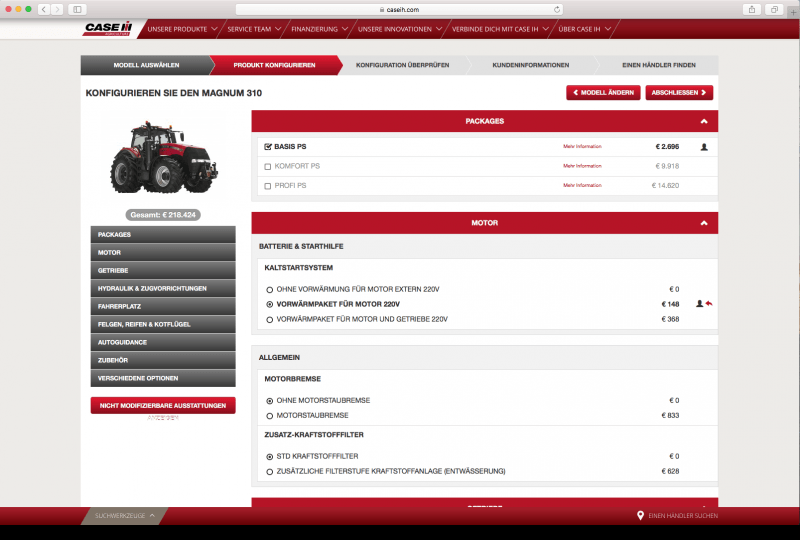Viewport: 800px width, 540px height.
Task: Collapse the Motor section chevron
Action: (704, 223)
